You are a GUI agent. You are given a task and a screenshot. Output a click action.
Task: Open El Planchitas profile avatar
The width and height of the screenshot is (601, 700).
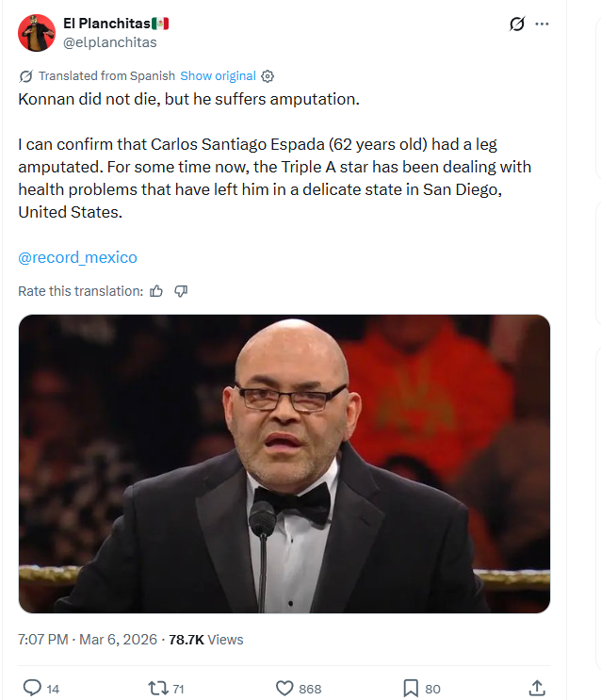click(37, 33)
